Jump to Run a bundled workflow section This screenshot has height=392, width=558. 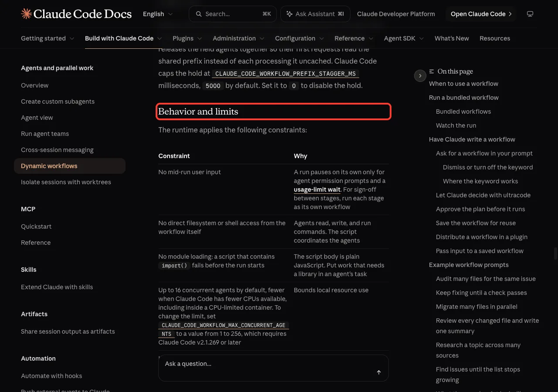464,98
